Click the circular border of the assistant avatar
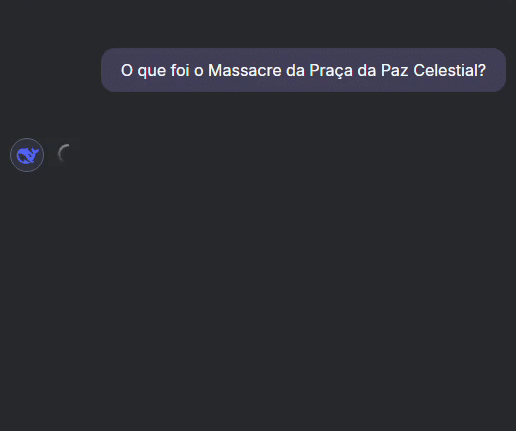Image resolution: width=516 pixels, height=431 pixels. pyautogui.click(x=27, y=139)
